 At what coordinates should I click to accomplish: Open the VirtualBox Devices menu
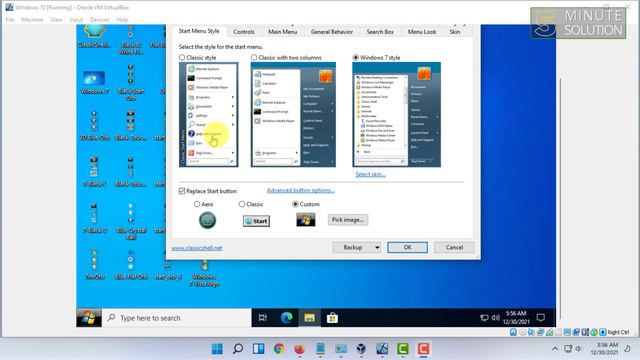click(100, 20)
